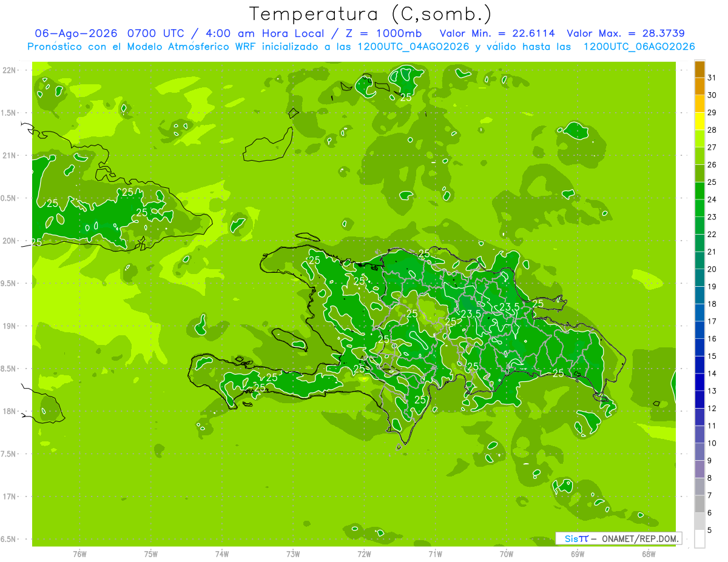Click the title "Temperatura (C,somb.)"

click(371, 14)
